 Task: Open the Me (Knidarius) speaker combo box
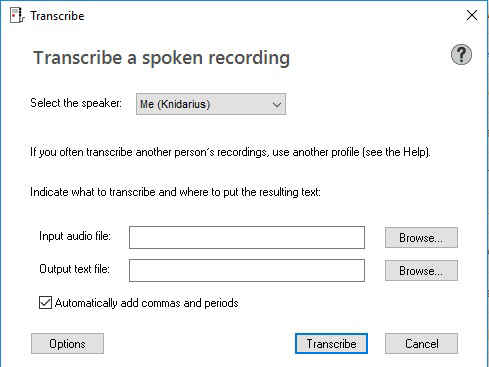click(211, 104)
